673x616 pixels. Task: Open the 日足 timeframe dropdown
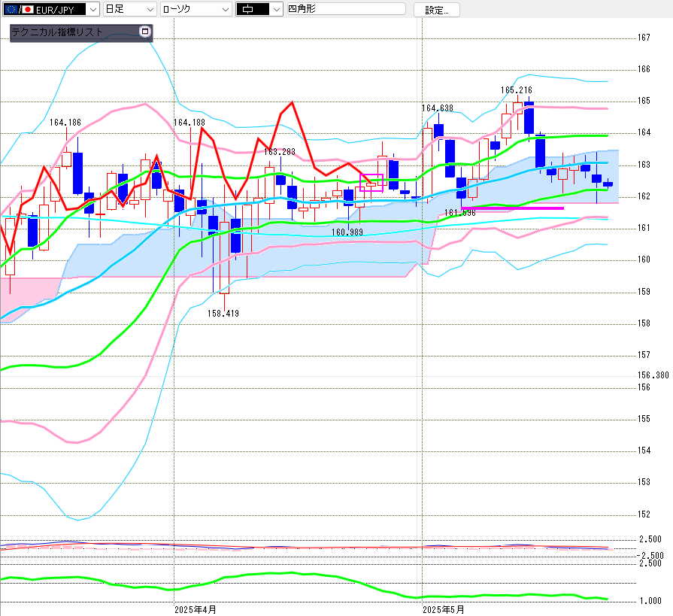point(129,9)
